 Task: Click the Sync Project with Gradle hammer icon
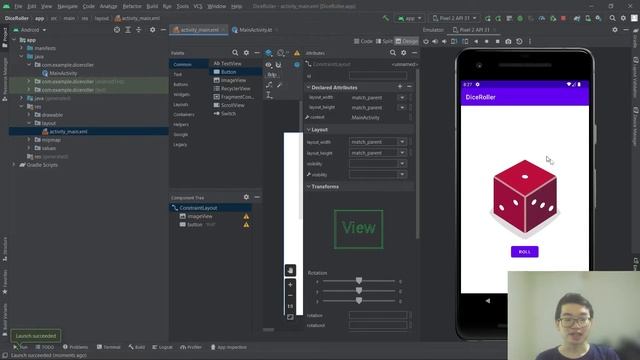[386, 18]
